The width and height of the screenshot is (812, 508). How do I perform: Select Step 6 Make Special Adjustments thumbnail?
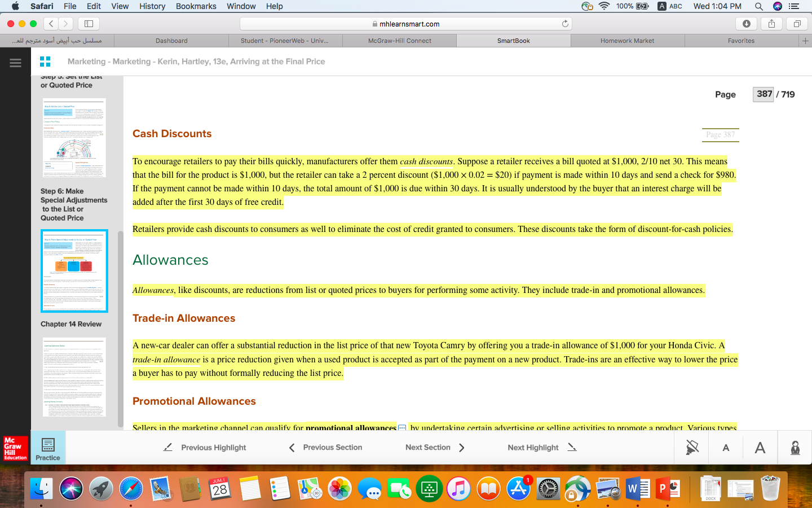[74, 271]
